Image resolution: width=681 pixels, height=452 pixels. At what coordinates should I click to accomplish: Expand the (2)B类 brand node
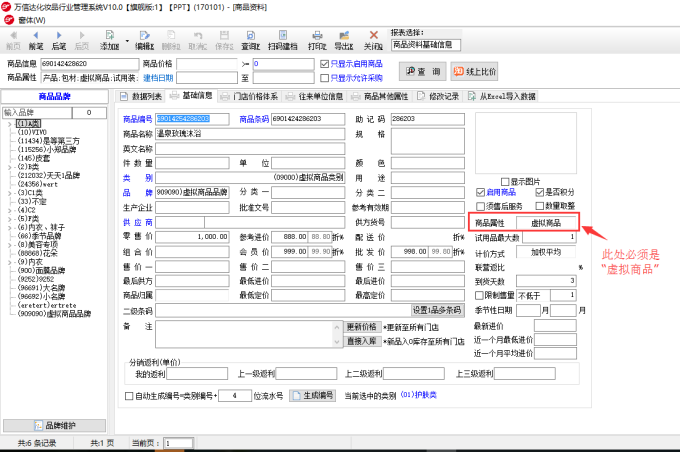click(10, 167)
